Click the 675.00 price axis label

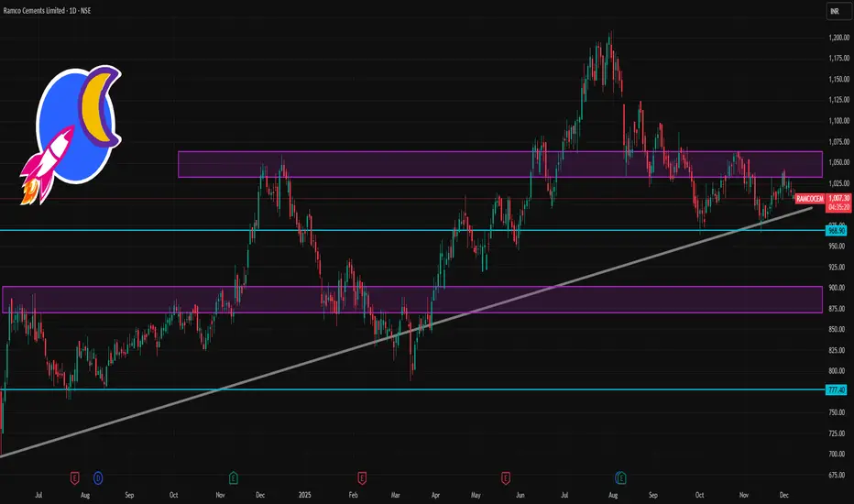[837, 475]
